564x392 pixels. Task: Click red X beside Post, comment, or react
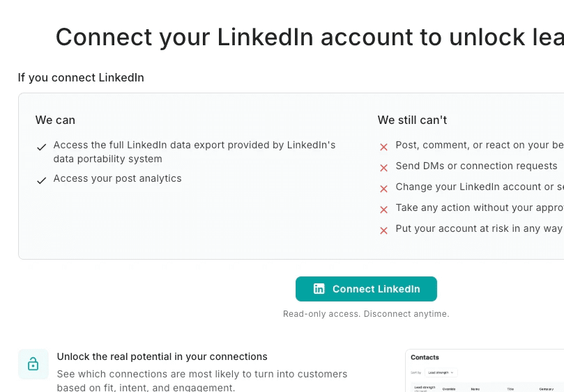point(383,147)
